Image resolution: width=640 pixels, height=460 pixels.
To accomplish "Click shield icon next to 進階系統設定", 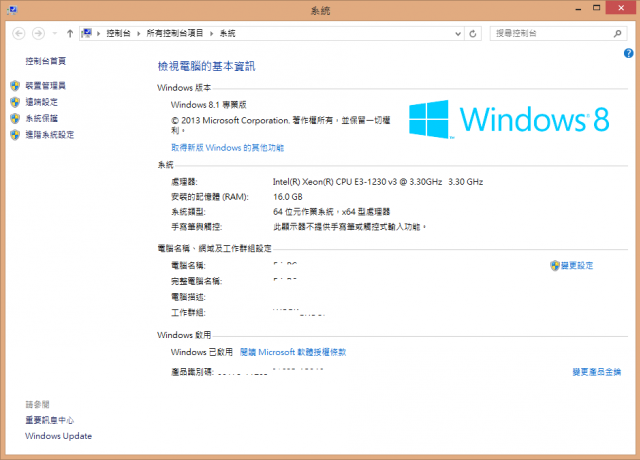I will (15, 135).
